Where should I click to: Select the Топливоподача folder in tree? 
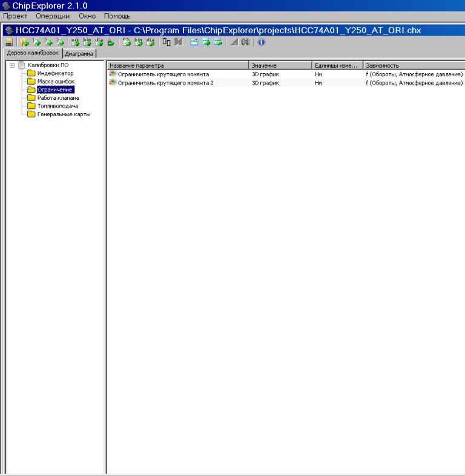click(58, 106)
